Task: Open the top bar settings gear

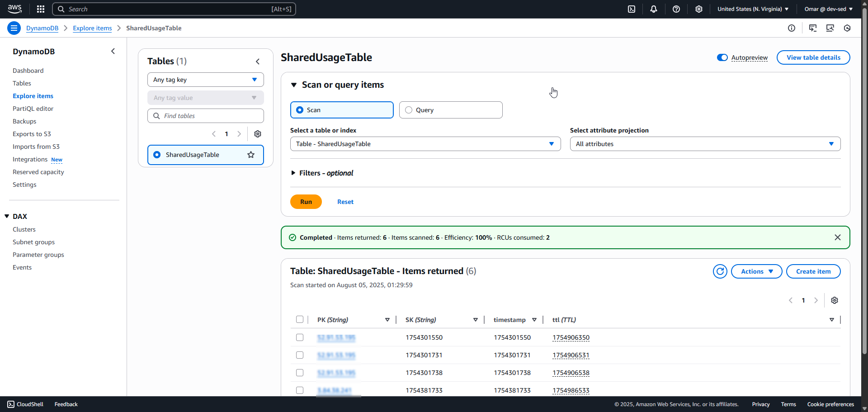Action: [699, 9]
